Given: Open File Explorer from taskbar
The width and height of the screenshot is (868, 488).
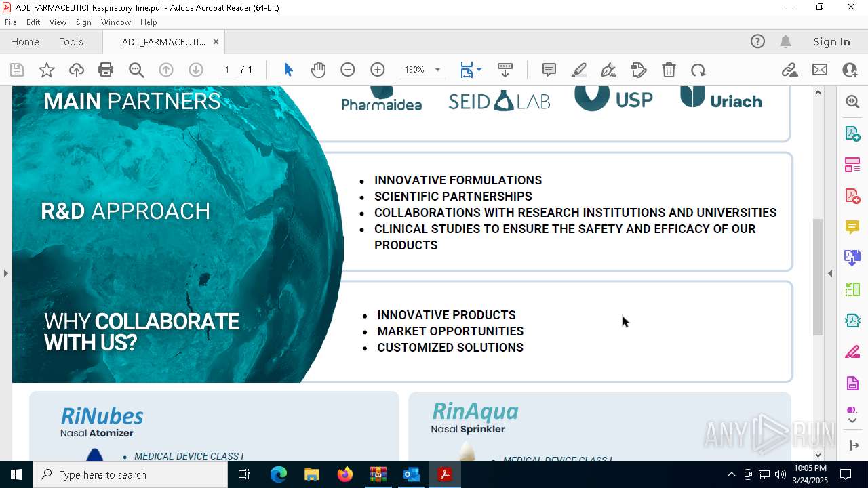Looking at the screenshot, I should [x=311, y=474].
